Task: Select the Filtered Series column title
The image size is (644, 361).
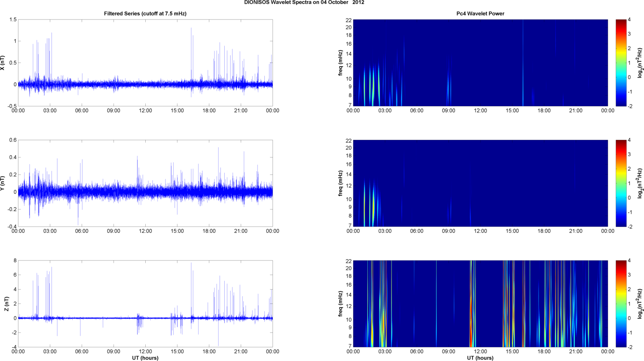Action: pyautogui.click(x=145, y=14)
